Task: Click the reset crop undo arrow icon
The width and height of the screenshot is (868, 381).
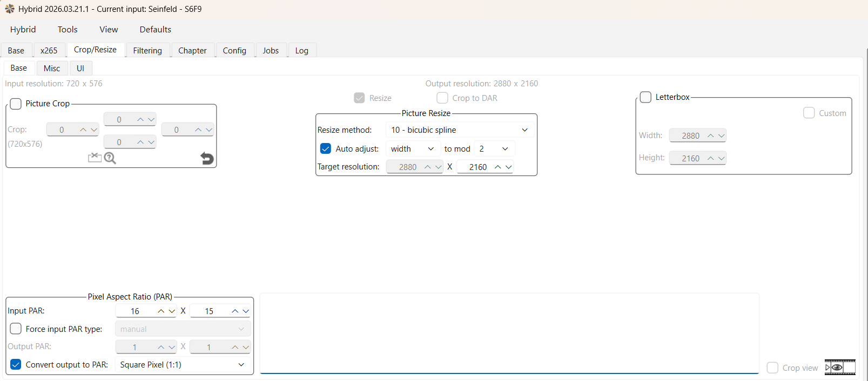Action: 207,158
